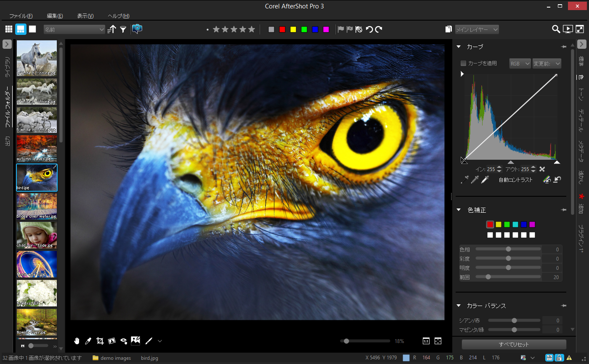The height and width of the screenshot is (364, 589).
Task: Open the メイン レイヤー dropdown
Action: point(477,29)
